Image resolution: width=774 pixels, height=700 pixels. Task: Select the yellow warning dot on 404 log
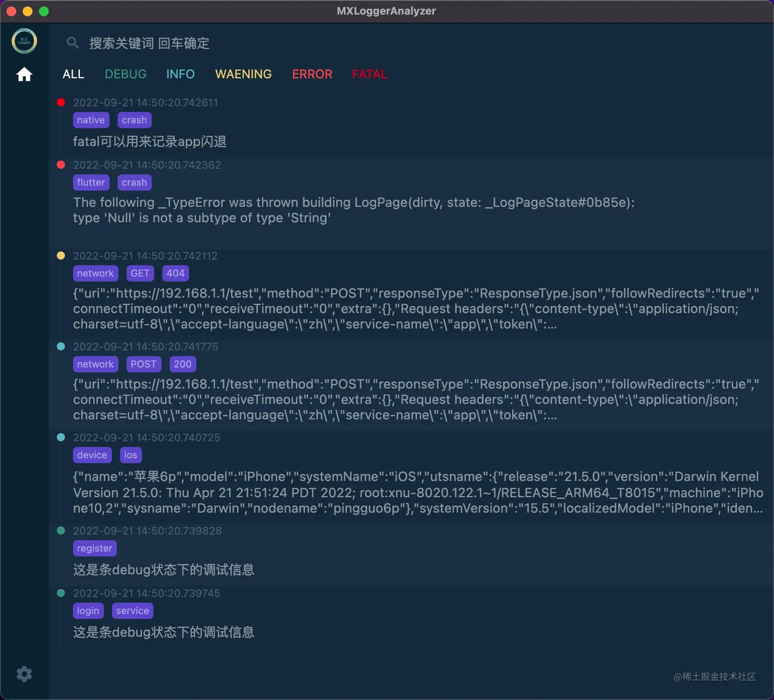click(x=61, y=255)
